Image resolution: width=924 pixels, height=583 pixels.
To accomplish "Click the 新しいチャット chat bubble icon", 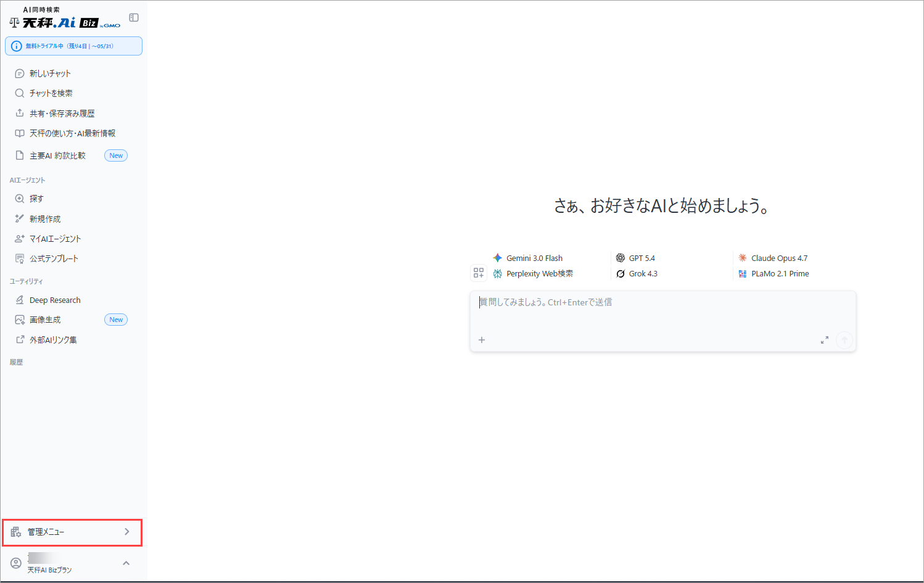I will [20, 73].
